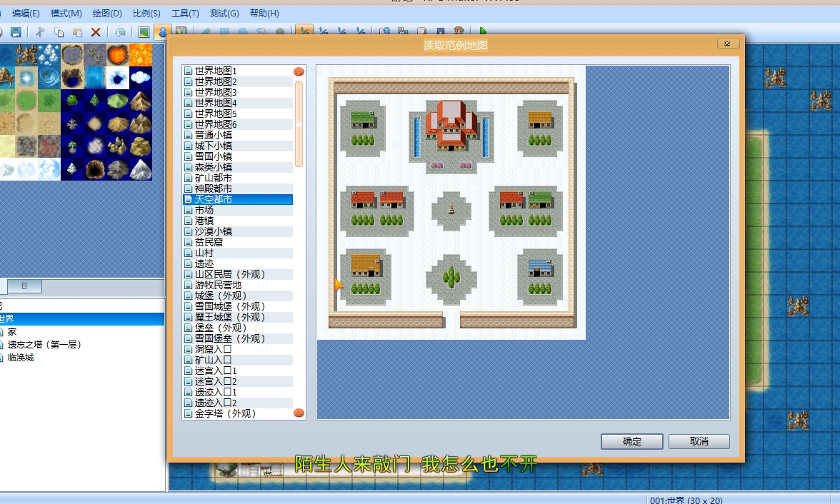Confirm with the 确定 button
The height and width of the screenshot is (504, 840).
pos(632,441)
